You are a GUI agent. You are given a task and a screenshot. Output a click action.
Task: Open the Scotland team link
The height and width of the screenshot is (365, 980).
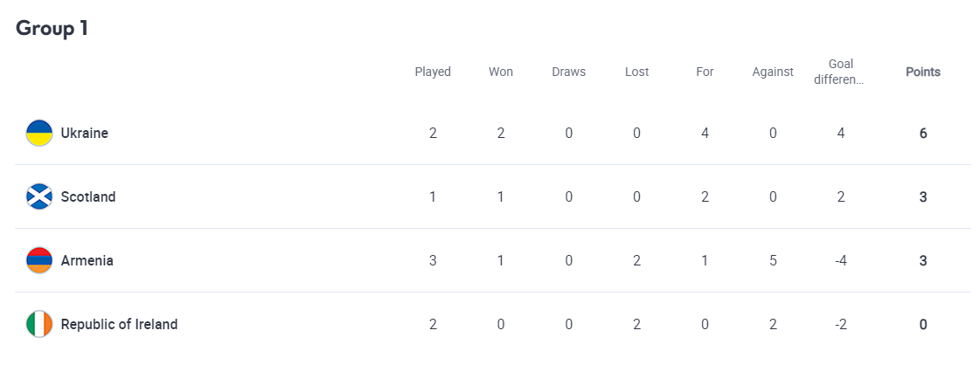87,196
